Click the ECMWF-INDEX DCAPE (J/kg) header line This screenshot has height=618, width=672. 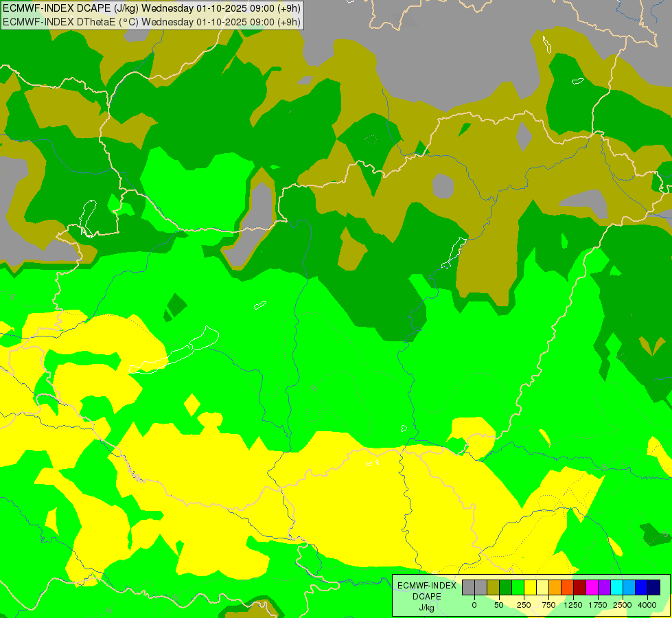click(x=152, y=8)
